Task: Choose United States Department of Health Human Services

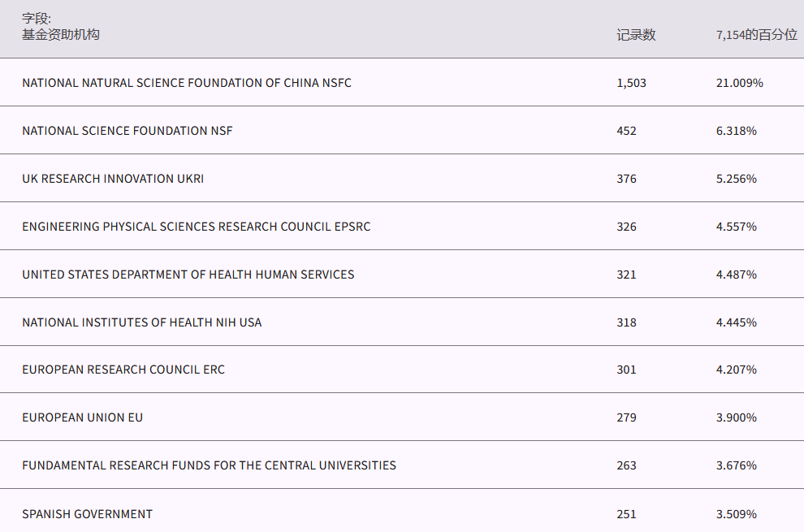Action: click(x=188, y=275)
